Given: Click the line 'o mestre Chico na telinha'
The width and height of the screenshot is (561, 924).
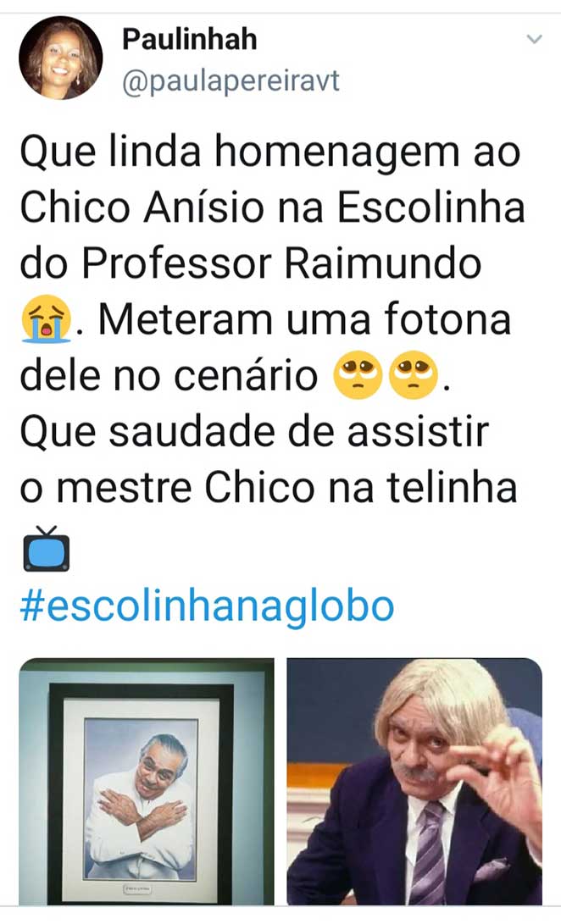Looking at the screenshot, I should click(x=269, y=488).
